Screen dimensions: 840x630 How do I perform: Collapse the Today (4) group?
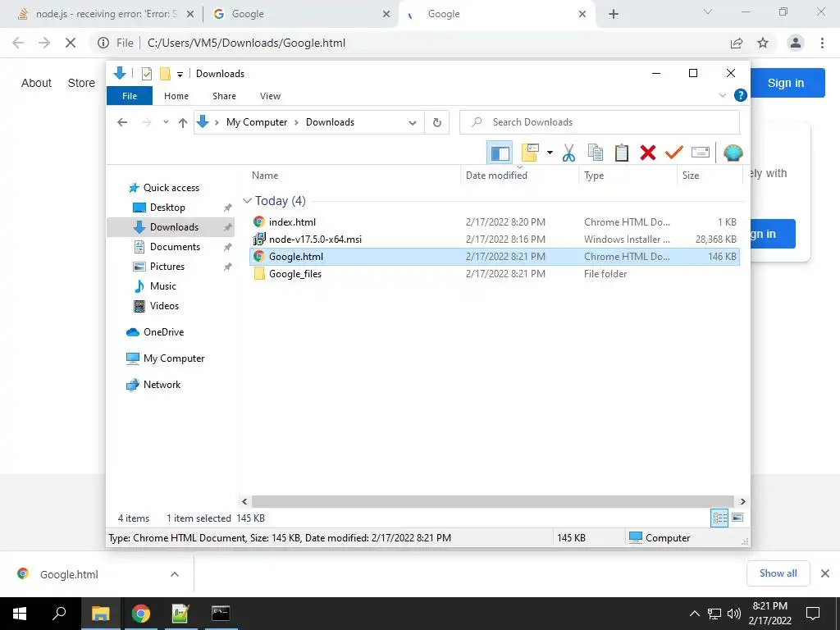click(247, 201)
